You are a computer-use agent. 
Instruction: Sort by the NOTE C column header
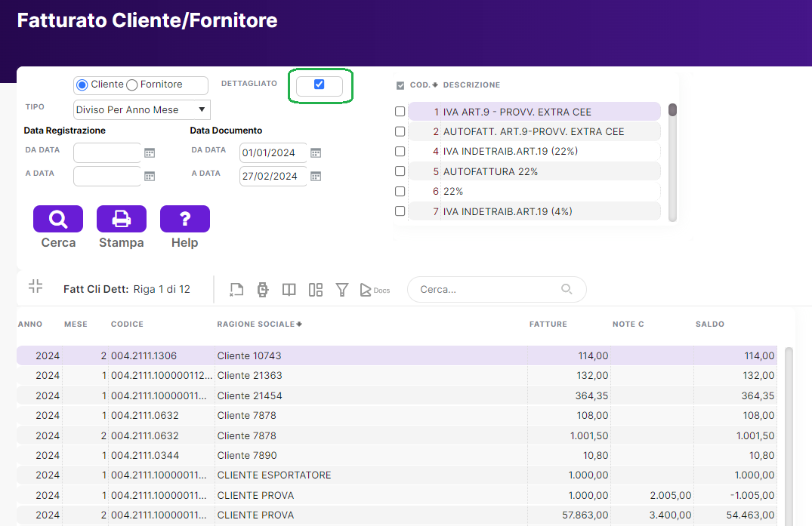pos(628,325)
